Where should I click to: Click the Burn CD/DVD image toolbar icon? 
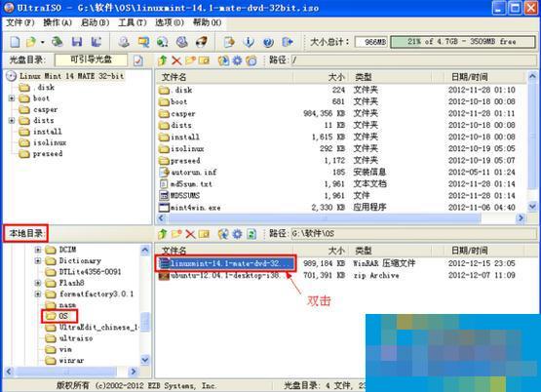coord(202,42)
